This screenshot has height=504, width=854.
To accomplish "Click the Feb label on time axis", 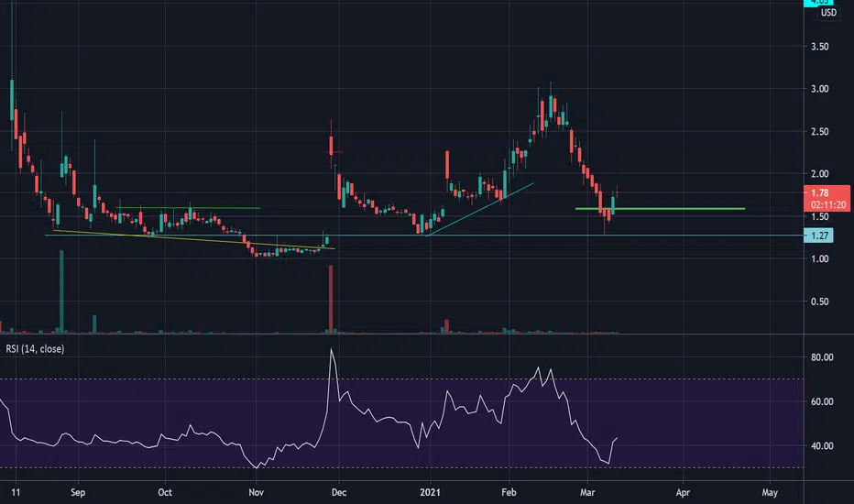I will point(509,493).
